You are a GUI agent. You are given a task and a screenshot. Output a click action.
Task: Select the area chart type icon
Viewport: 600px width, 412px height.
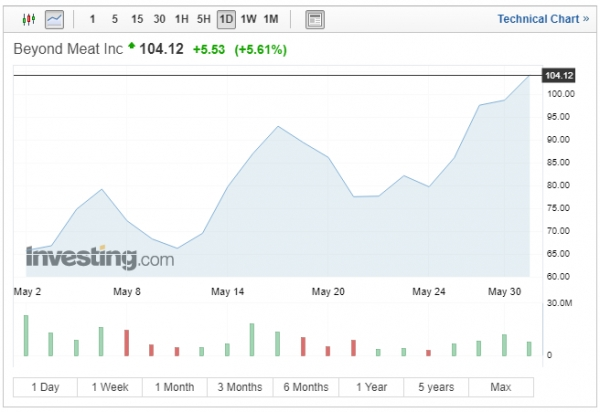tap(54, 19)
